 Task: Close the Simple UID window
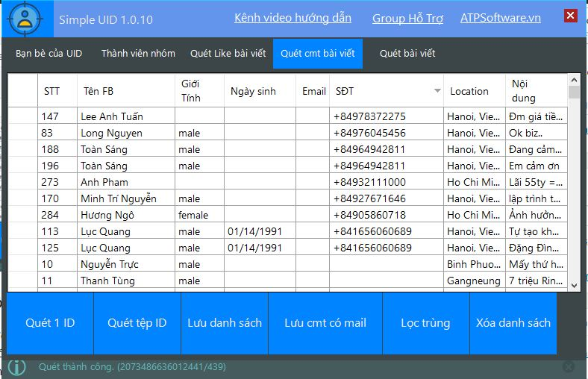coord(570,16)
